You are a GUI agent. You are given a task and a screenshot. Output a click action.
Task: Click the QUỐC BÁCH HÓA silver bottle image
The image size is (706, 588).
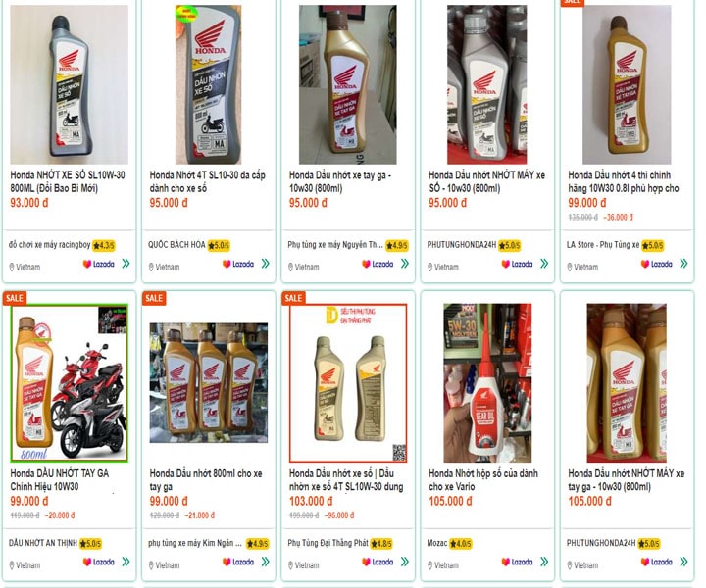[209, 84]
